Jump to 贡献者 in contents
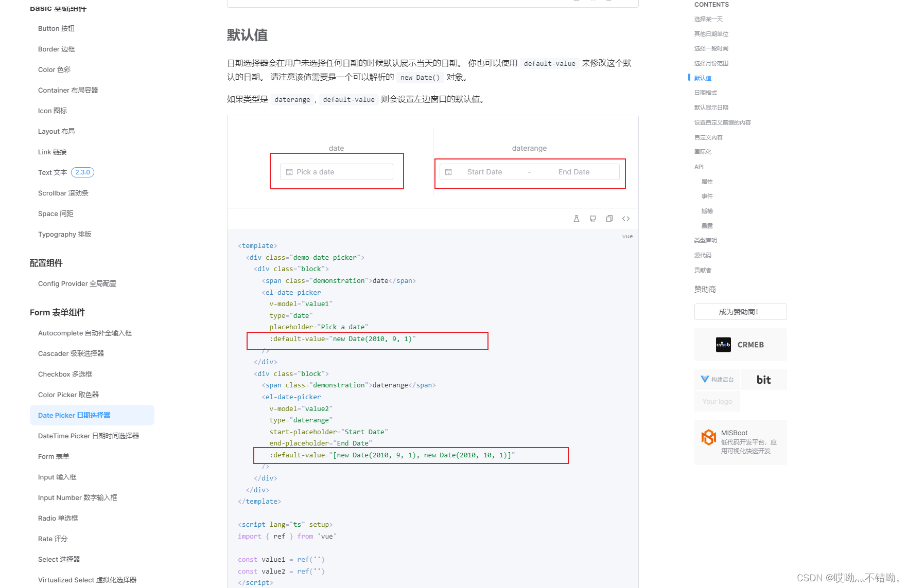Viewport: 907px width, 588px height. (x=703, y=270)
